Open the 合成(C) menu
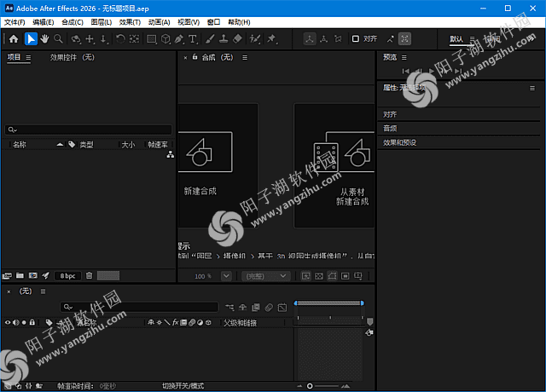The width and height of the screenshot is (546, 392). coord(73,22)
